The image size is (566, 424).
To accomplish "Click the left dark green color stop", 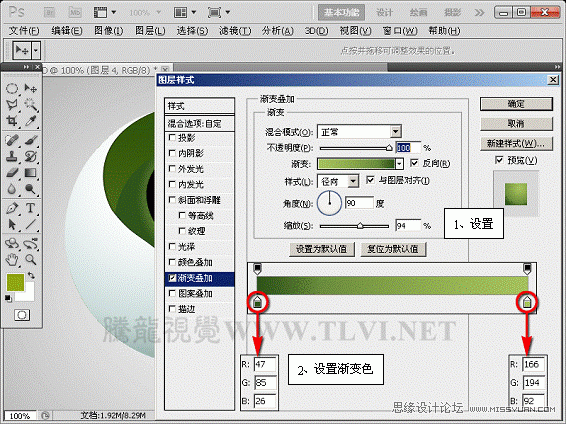I will [x=257, y=302].
